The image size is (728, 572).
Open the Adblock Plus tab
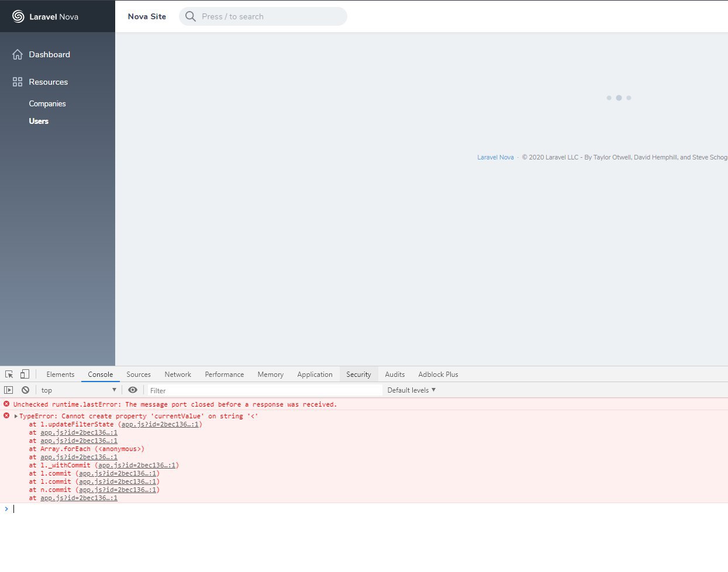pos(438,374)
